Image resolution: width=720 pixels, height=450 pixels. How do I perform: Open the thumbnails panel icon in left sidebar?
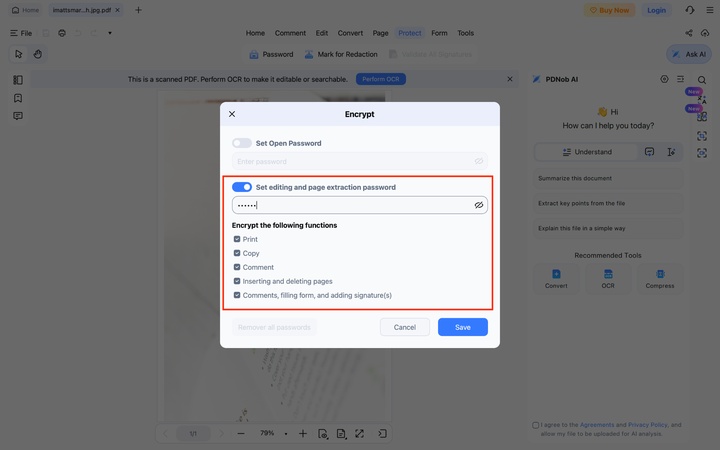(18, 80)
